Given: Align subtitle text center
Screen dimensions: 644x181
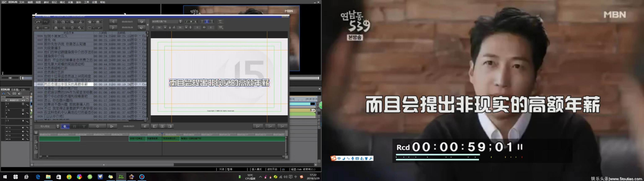Looking at the screenshot, I should coord(207,22).
